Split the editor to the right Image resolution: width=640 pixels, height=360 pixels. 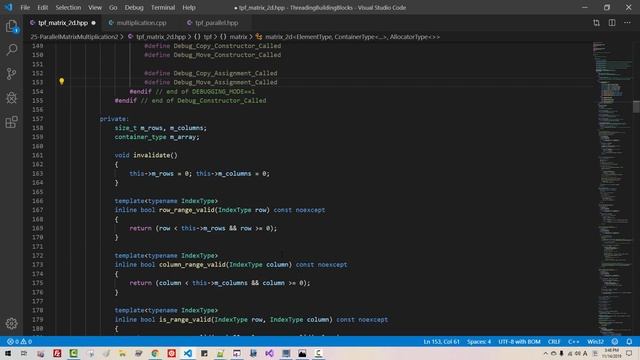point(612,23)
